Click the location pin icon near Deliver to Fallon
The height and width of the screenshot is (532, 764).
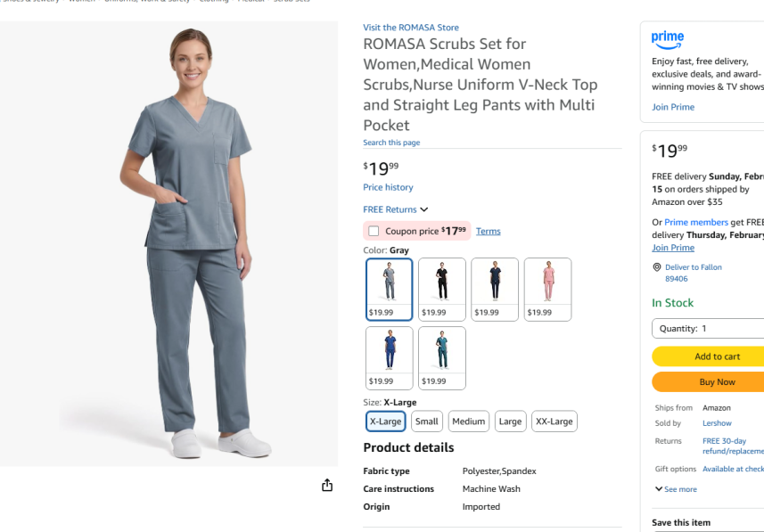[657, 267]
